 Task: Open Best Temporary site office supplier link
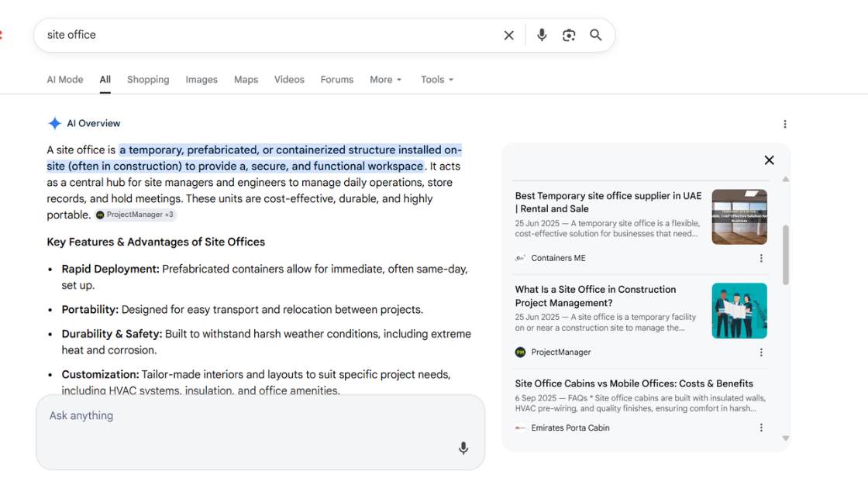click(608, 202)
